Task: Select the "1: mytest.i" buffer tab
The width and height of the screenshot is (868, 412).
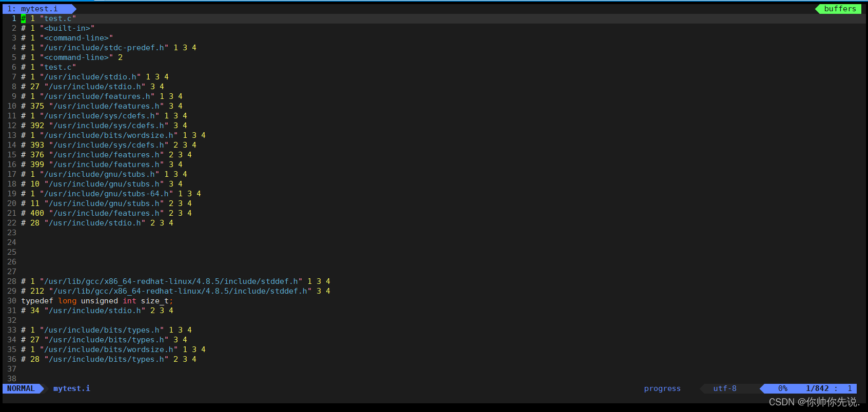Action: [39, 9]
